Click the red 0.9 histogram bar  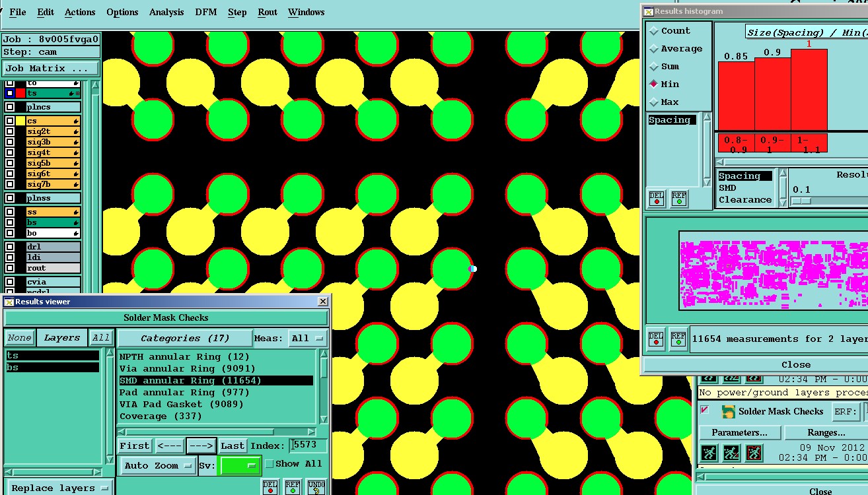(x=772, y=94)
